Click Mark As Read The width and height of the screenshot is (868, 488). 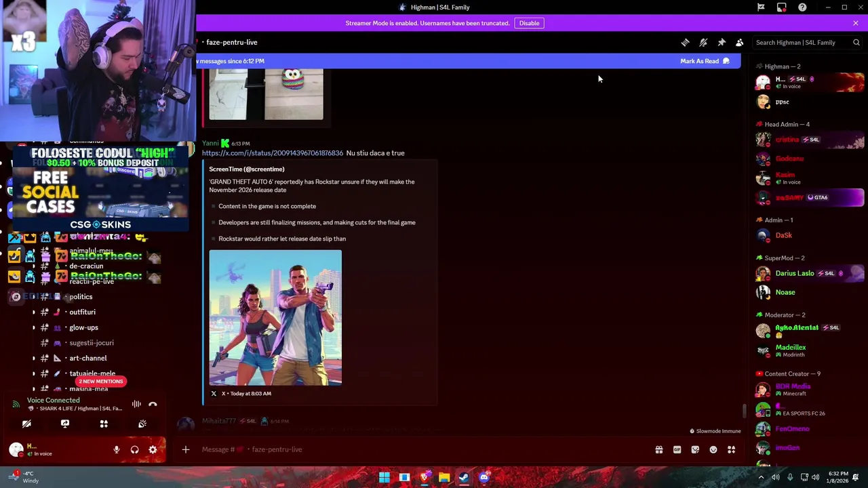(x=705, y=61)
